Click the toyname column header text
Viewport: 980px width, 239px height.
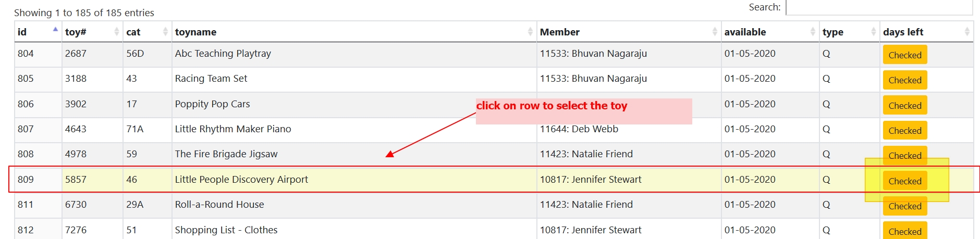tap(195, 32)
